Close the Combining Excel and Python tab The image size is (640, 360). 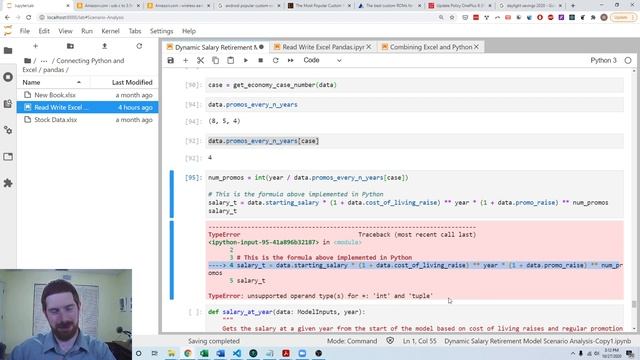click(x=476, y=47)
